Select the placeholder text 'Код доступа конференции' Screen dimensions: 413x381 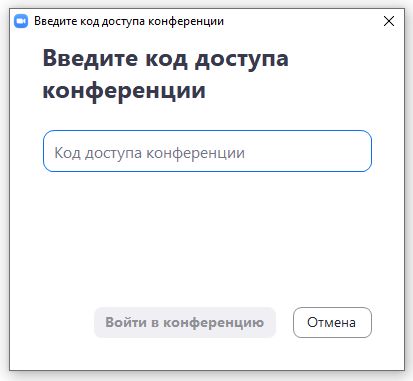[x=150, y=153]
